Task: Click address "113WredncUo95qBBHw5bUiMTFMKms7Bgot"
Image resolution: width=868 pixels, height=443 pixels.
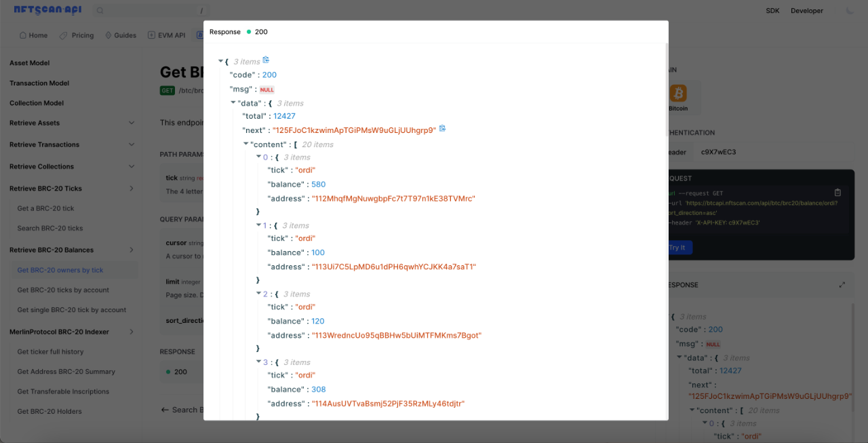Action: (x=395, y=335)
